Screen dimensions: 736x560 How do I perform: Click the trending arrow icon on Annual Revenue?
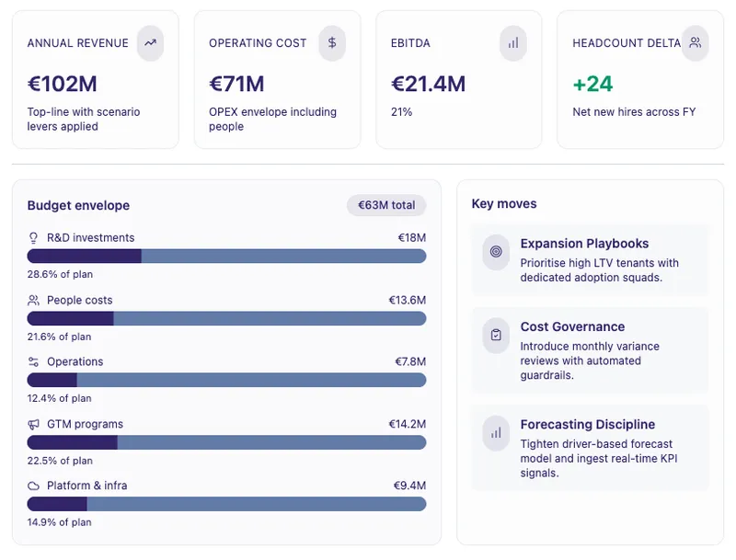[x=150, y=43]
